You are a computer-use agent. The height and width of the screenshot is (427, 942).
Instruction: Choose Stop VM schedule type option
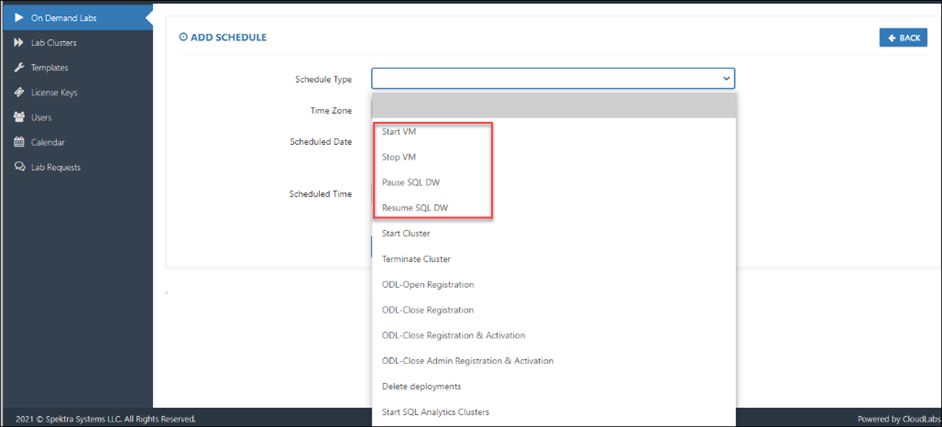(x=553, y=157)
